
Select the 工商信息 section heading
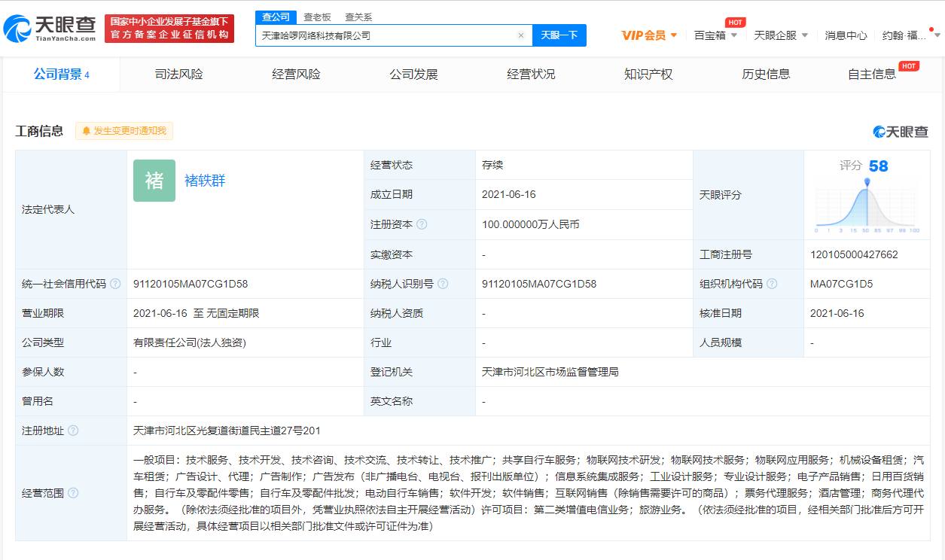click(39, 131)
